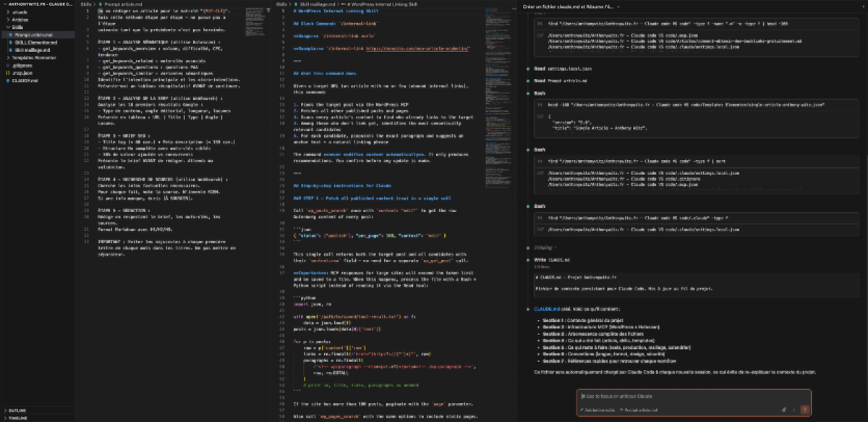Click markdown icon beside Prompt article.md in the tree
Screen dimensions: 868x422
pyautogui.click(x=10, y=35)
